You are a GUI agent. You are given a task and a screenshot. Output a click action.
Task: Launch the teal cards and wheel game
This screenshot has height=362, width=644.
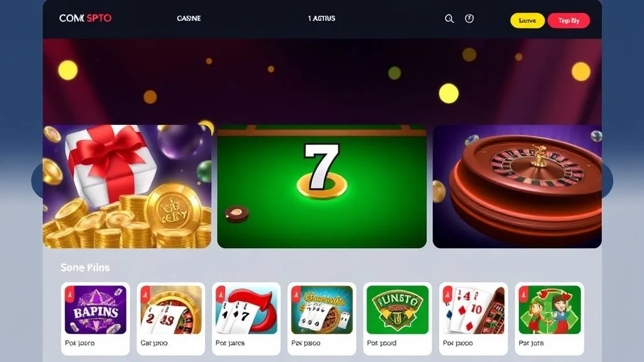[x=322, y=319]
